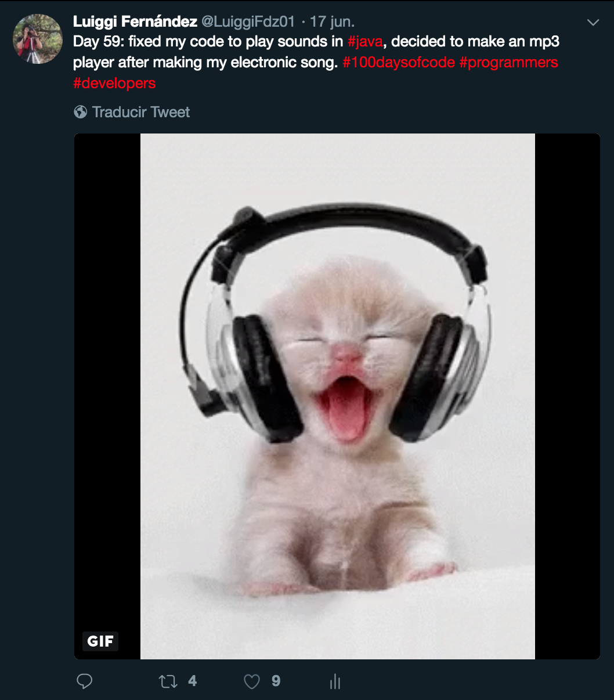Click the retweet count number 4
614x700 pixels.
(193, 681)
